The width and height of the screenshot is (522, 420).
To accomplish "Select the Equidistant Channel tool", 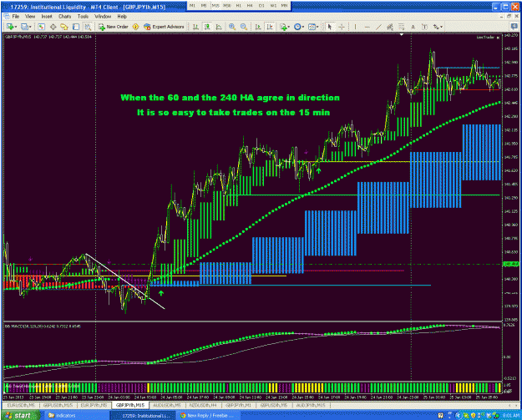I will point(390,27).
